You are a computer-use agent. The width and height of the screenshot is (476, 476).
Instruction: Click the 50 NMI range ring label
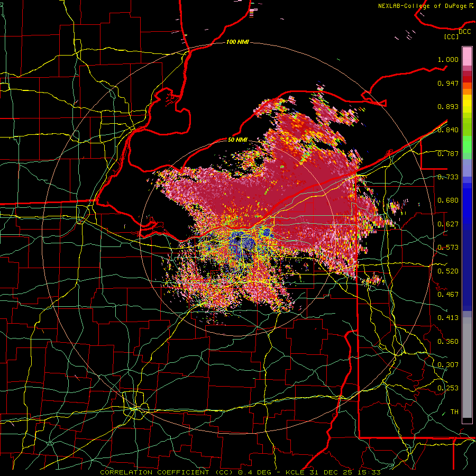[237, 140]
